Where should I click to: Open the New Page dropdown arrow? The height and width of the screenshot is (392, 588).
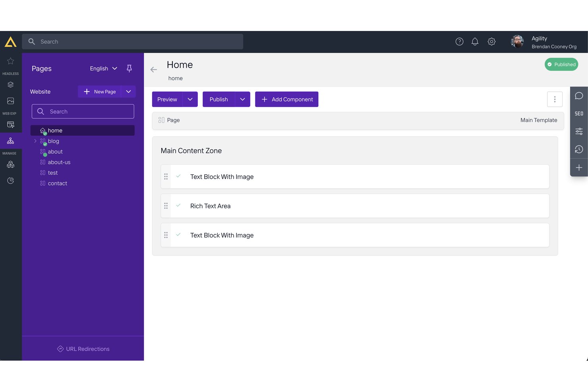point(128,91)
